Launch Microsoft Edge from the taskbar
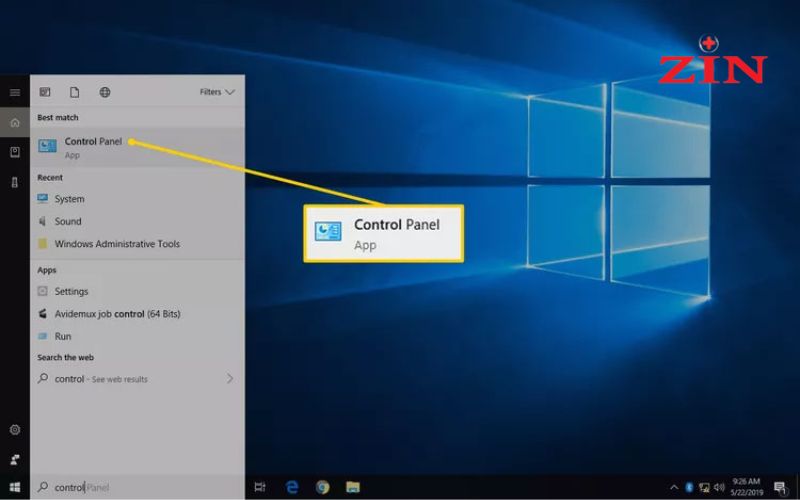The image size is (800, 500). (x=292, y=487)
